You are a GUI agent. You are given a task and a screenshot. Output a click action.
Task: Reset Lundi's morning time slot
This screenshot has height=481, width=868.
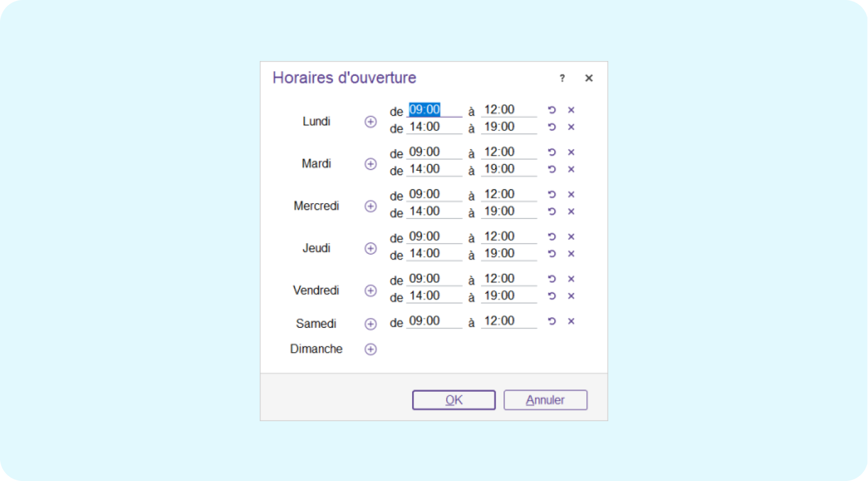click(551, 109)
